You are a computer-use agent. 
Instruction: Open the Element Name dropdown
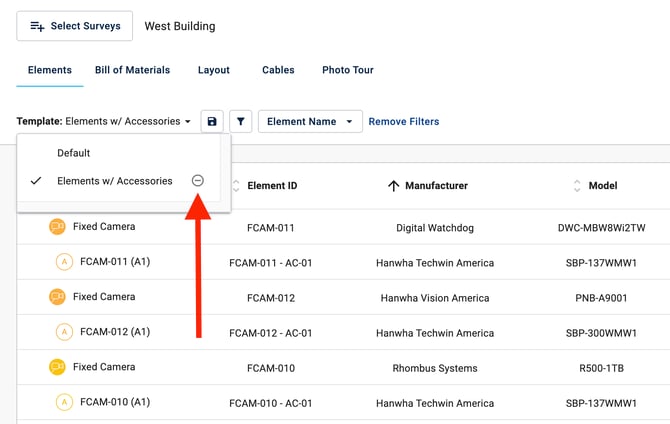[309, 122]
